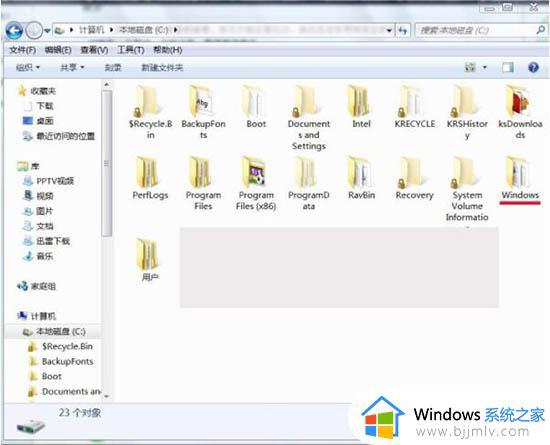Click the blue Back navigation arrow
Image resolution: width=550 pixels, height=445 pixels.
click(x=14, y=31)
